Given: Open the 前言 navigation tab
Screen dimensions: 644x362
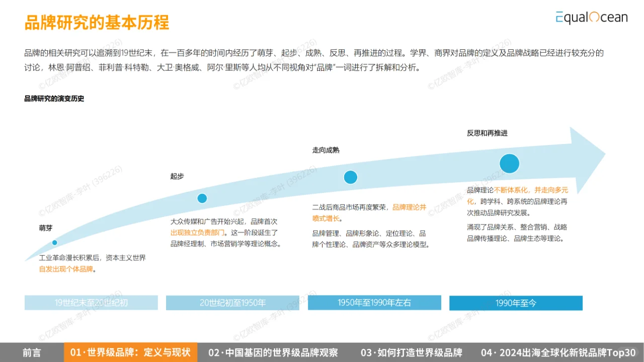Looking at the screenshot, I should point(32,352).
